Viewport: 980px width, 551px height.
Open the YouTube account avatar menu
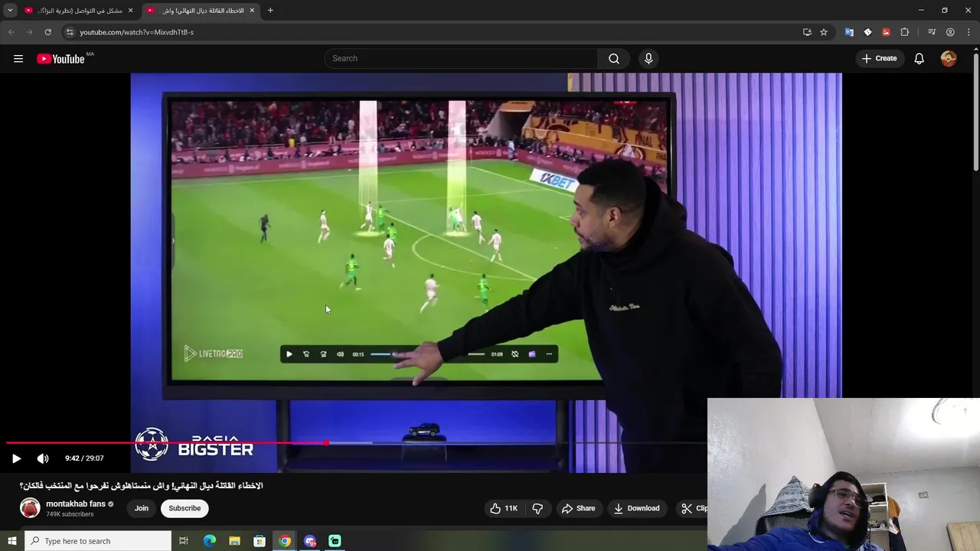click(x=949, y=58)
